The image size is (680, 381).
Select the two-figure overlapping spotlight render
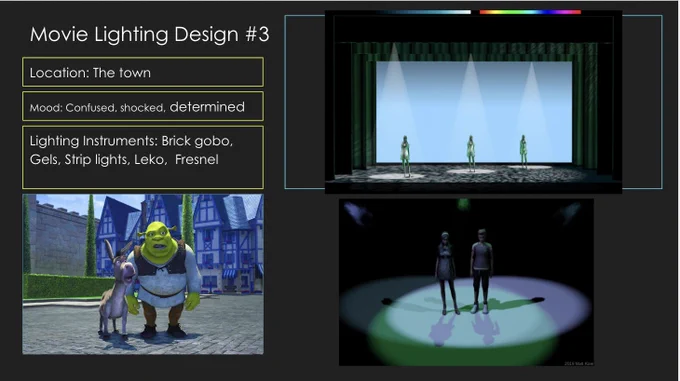(x=466, y=282)
